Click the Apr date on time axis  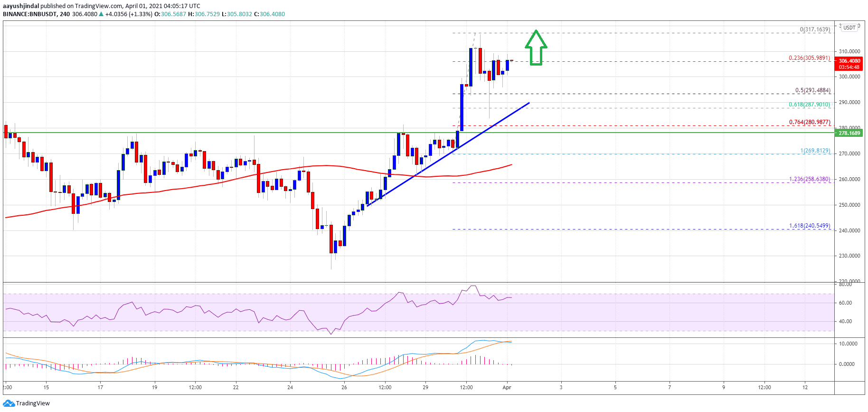point(507,387)
